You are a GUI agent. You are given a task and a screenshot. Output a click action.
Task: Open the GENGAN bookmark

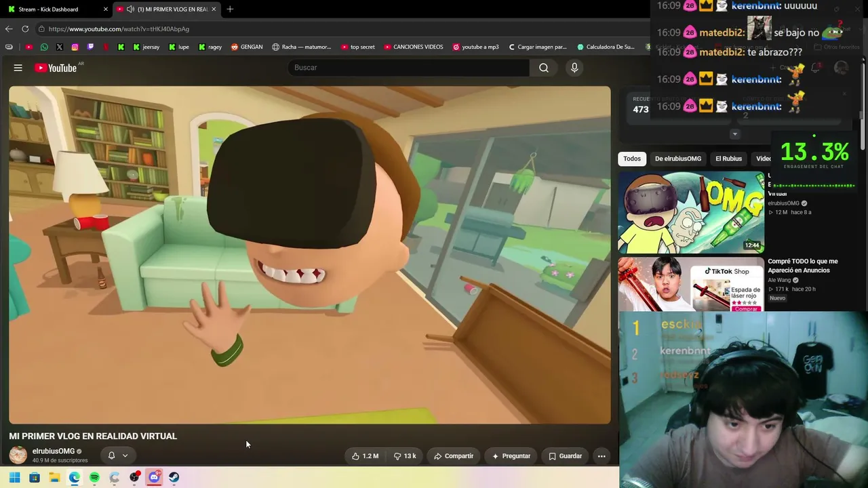tap(247, 47)
